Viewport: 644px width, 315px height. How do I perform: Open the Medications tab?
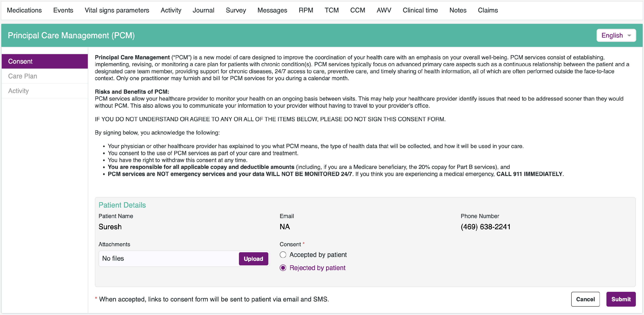point(24,10)
